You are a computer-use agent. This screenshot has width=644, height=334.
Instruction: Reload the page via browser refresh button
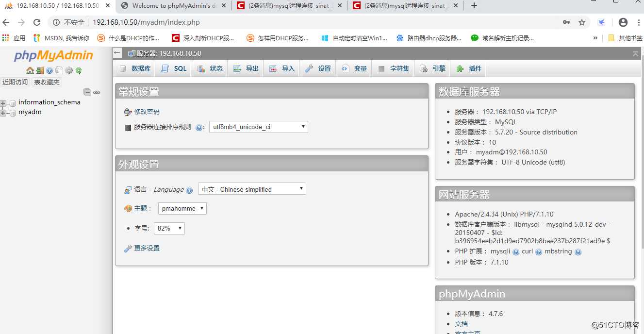tap(37, 22)
